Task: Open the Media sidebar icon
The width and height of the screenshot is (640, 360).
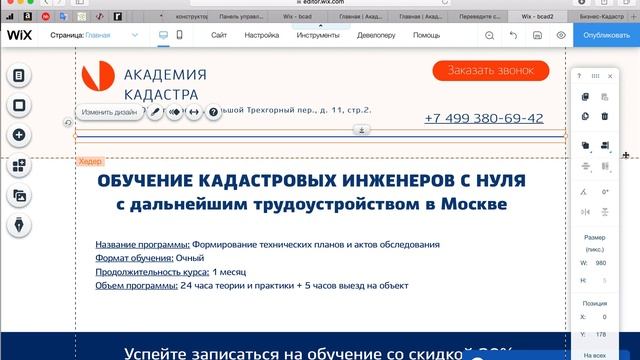Action: [19, 196]
